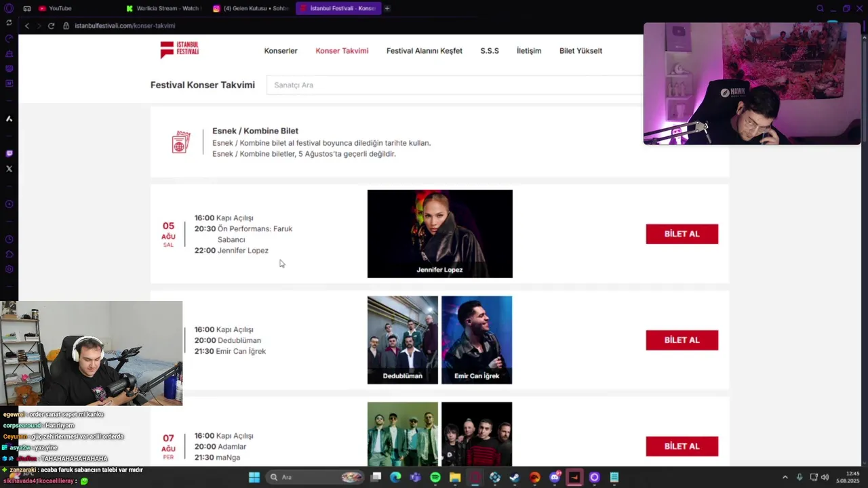
Task: Open the Konser Takvimi menu item
Action: (342, 51)
